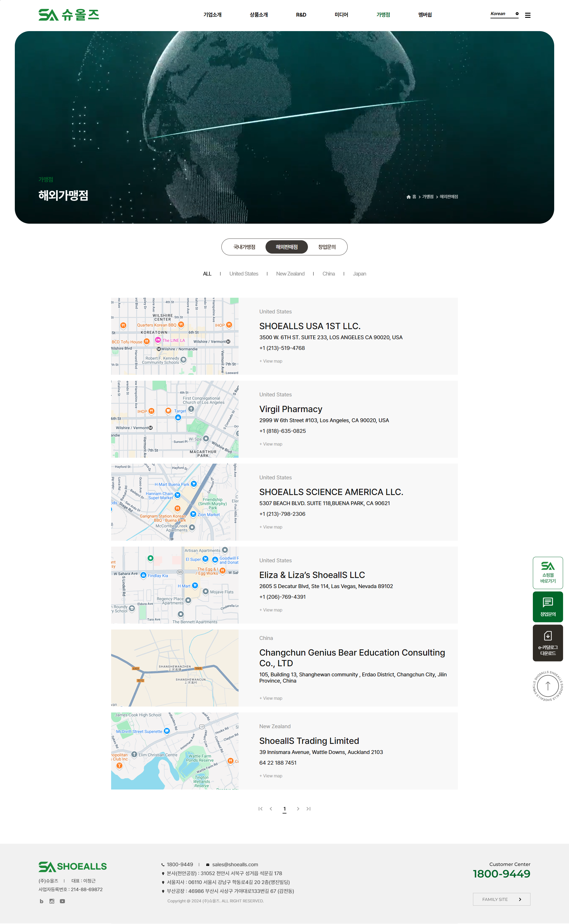
Task: Open 쇼핑몰 바로가기 floating shortcut
Action: 548,572
